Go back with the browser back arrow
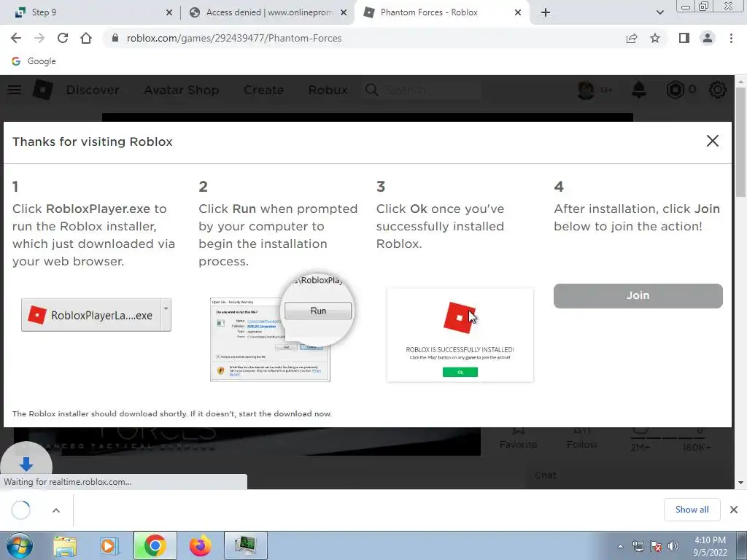The height and width of the screenshot is (560, 747). tap(16, 38)
